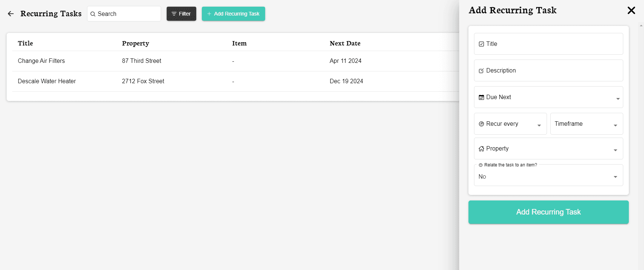This screenshot has width=644, height=270.
Task: Open the Timeframe dropdown
Action: 615,125
